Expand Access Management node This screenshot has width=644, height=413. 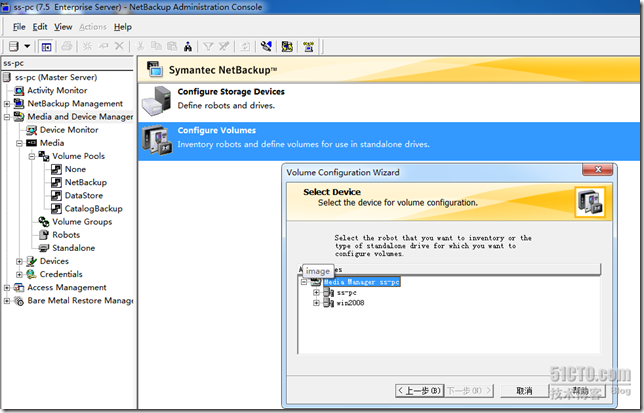7,288
